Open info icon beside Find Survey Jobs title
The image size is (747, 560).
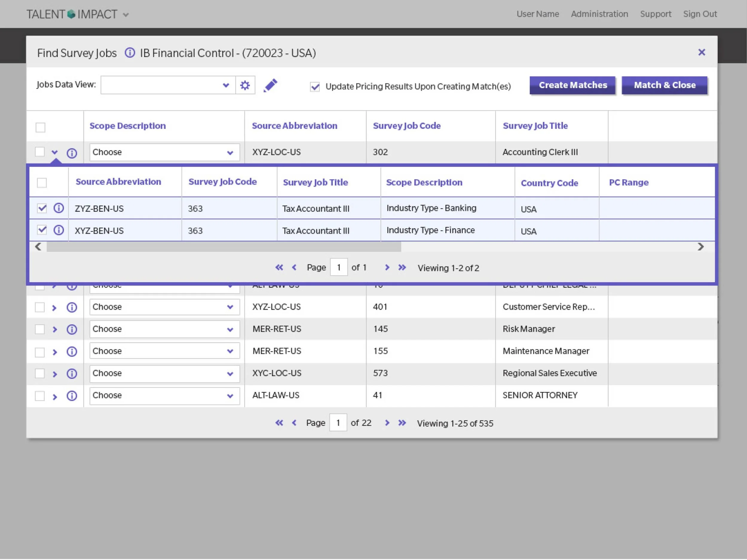pos(130,53)
